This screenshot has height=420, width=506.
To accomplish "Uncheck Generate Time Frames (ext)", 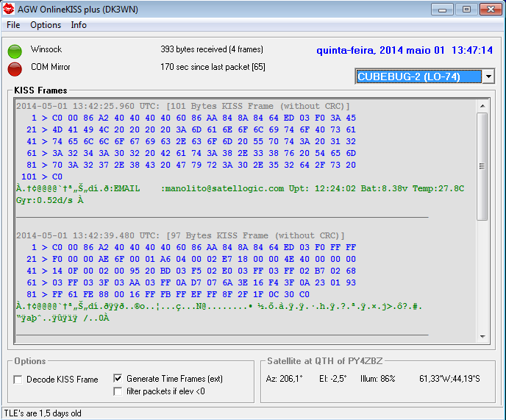I will coord(118,378).
